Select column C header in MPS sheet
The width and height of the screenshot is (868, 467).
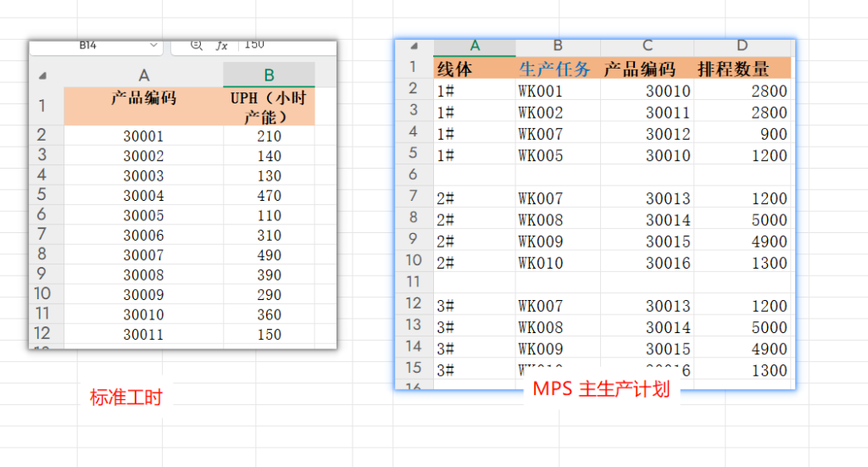(647, 47)
